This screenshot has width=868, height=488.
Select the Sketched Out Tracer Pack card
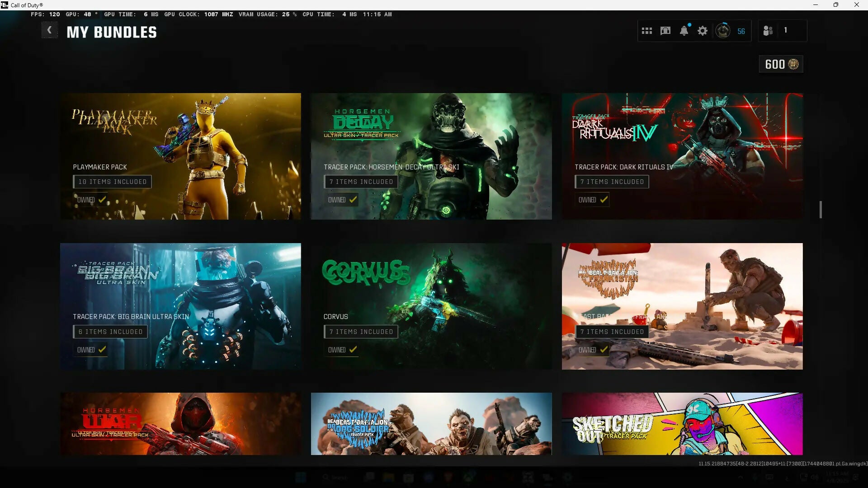click(682, 424)
